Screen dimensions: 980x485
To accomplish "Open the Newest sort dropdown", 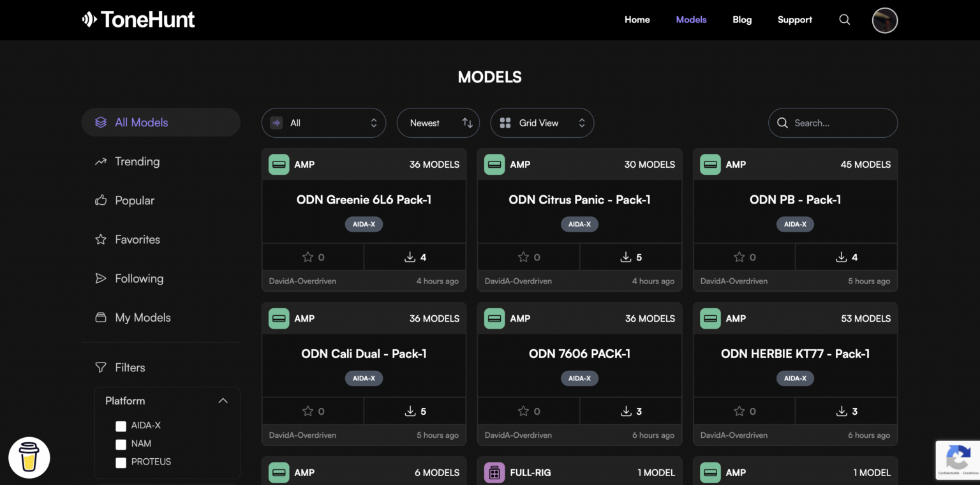I will [x=438, y=123].
